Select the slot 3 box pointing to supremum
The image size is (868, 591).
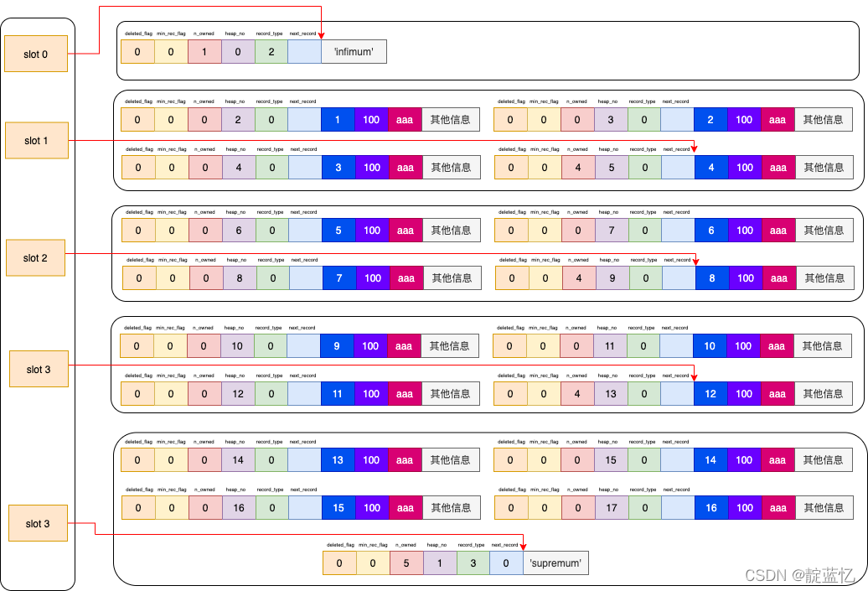pos(38,523)
